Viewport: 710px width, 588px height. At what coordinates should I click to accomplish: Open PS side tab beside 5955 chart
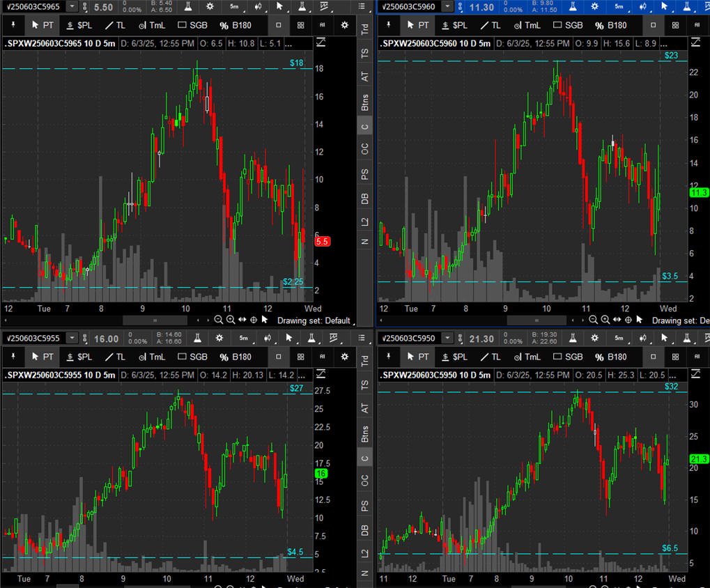click(x=364, y=506)
